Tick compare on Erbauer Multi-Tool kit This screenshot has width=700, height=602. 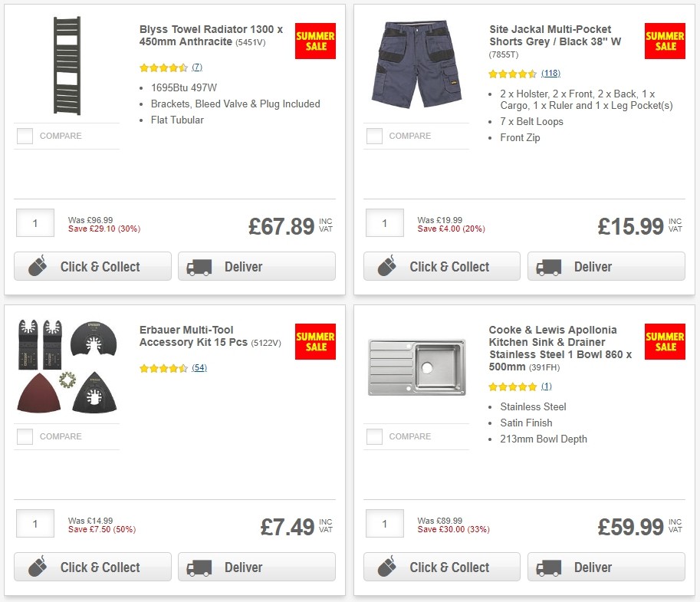[x=24, y=436]
